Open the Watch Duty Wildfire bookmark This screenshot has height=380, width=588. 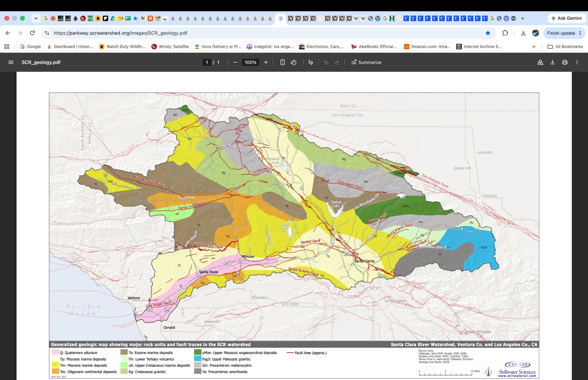(x=122, y=46)
